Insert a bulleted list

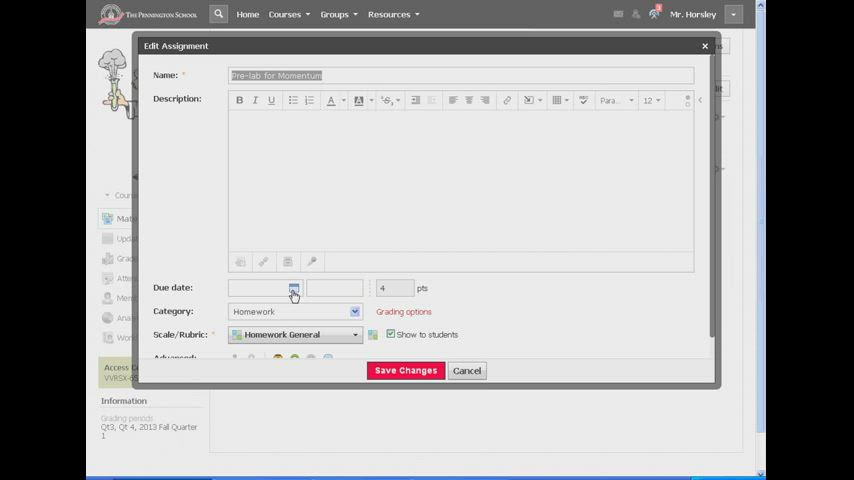293,100
